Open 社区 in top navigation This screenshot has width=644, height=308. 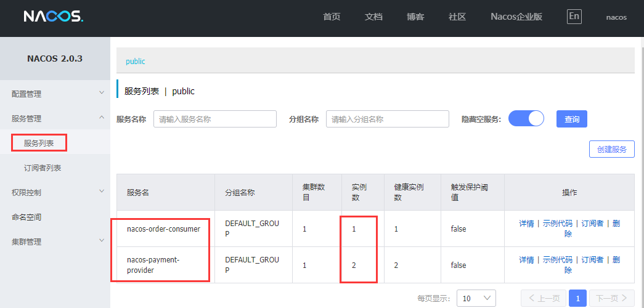coord(457,17)
